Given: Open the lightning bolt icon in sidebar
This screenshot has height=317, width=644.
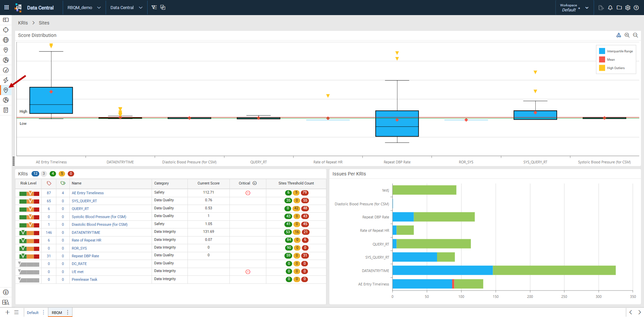Looking at the screenshot, I should 6,80.
